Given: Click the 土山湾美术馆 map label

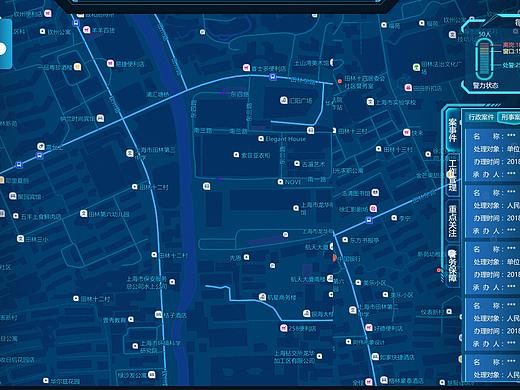Looking at the screenshot, I should click(x=311, y=63).
